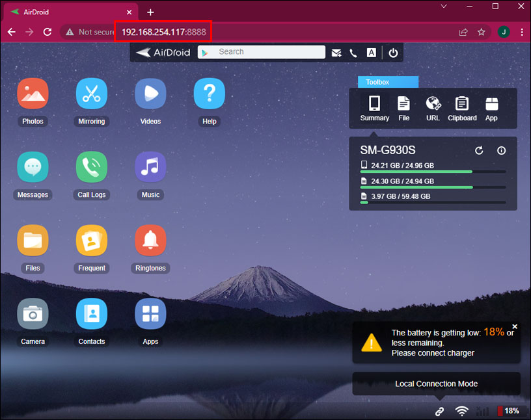The image size is (531, 420).
Task: Expand the browser window dropdown chevron
Action: click(443, 7)
